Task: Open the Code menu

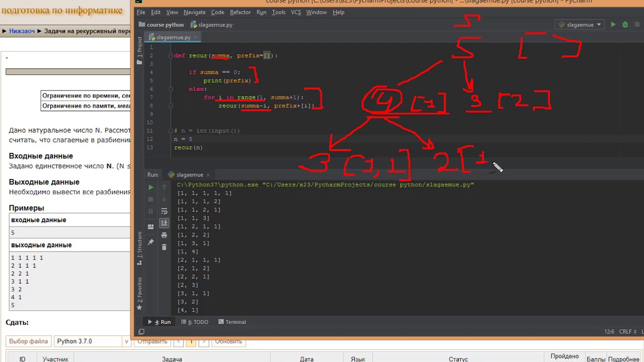Action: (217, 12)
